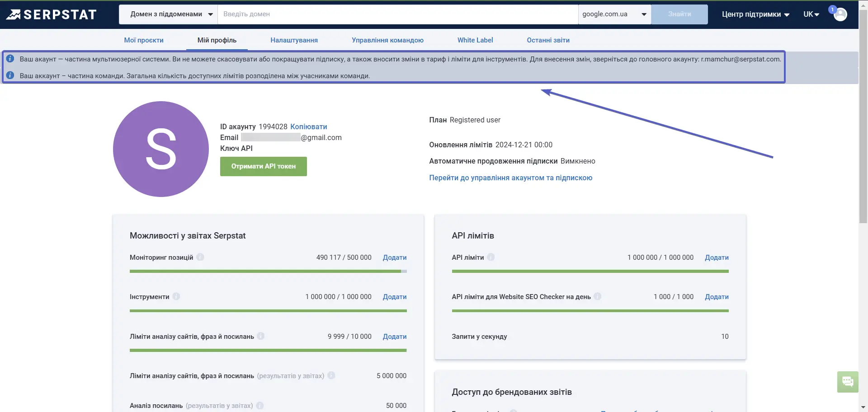Click 490 117 / 500 000 value
Viewport: 868px width, 412px height.
click(x=344, y=257)
